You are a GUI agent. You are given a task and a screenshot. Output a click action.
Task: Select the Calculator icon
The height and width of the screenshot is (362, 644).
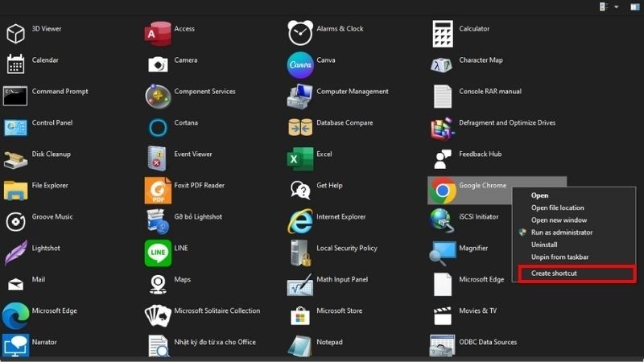click(442, 33)
